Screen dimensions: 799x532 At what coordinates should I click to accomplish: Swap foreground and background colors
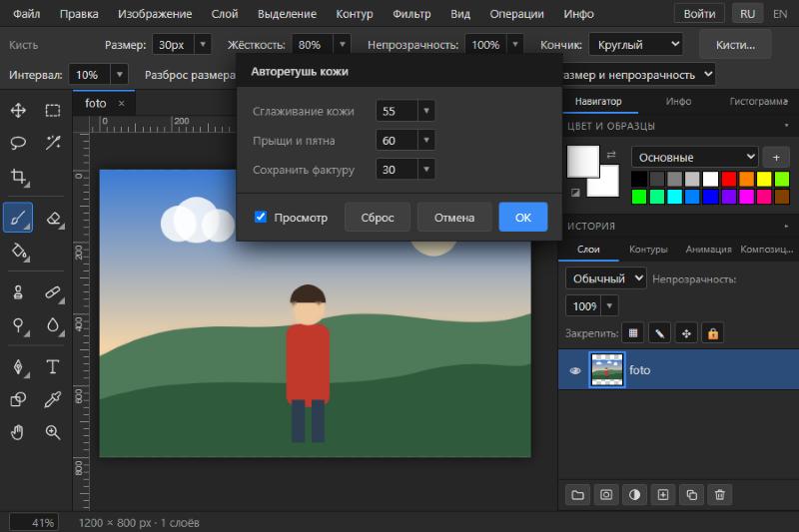(x=611, y=155)
